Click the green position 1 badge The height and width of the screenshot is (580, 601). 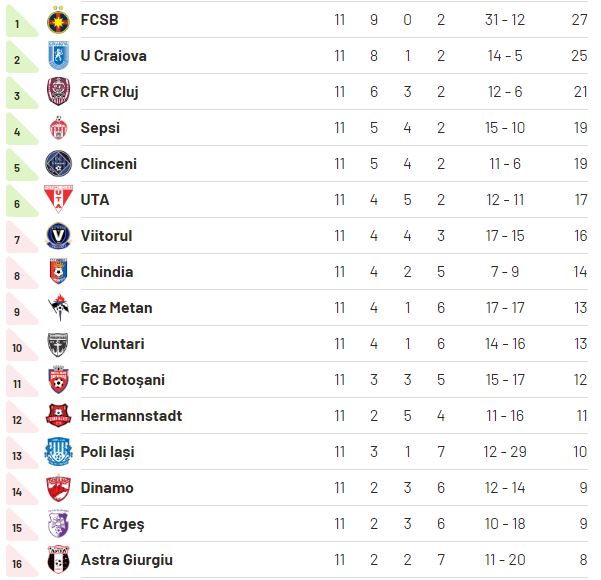tap(22, 21)
